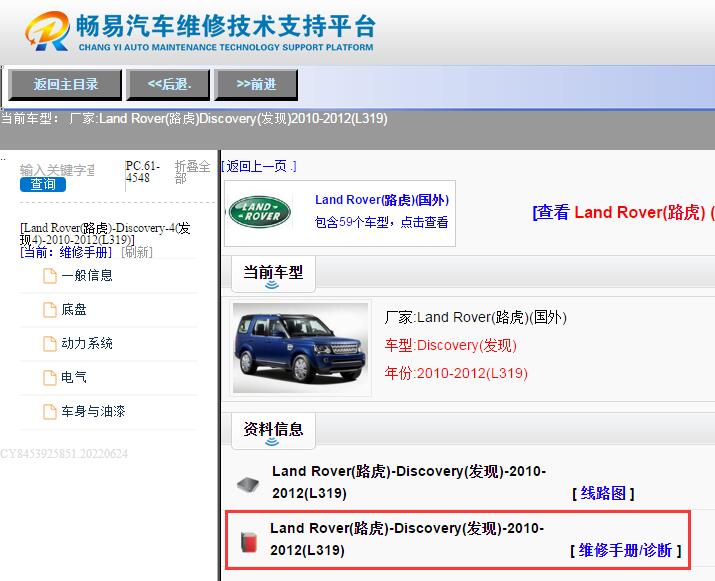
Task: Click the PC.61-4548 text
Action: pos(143,172)
